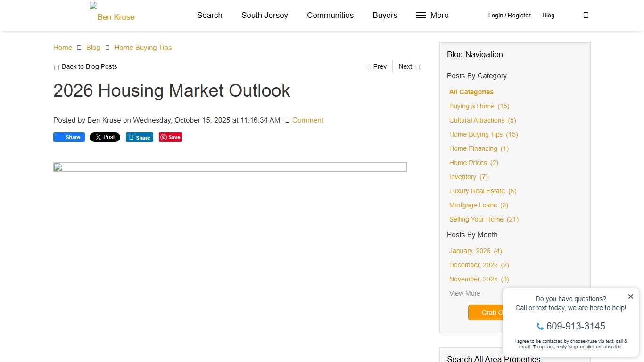Open the Login / Register page
644x362 pixels.
point(509,15)
